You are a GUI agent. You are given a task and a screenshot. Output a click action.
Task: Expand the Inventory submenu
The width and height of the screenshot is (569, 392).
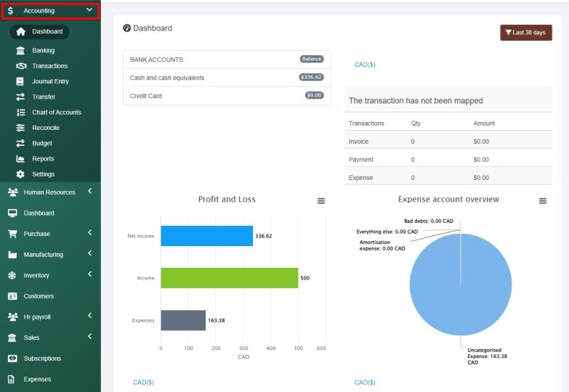(89, 274)
